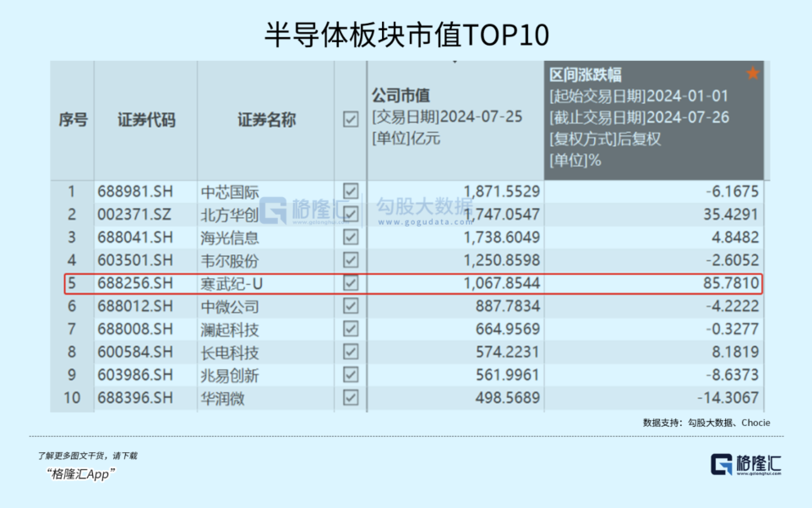Sort by the 序号 column header

click(x=73, y=120)
